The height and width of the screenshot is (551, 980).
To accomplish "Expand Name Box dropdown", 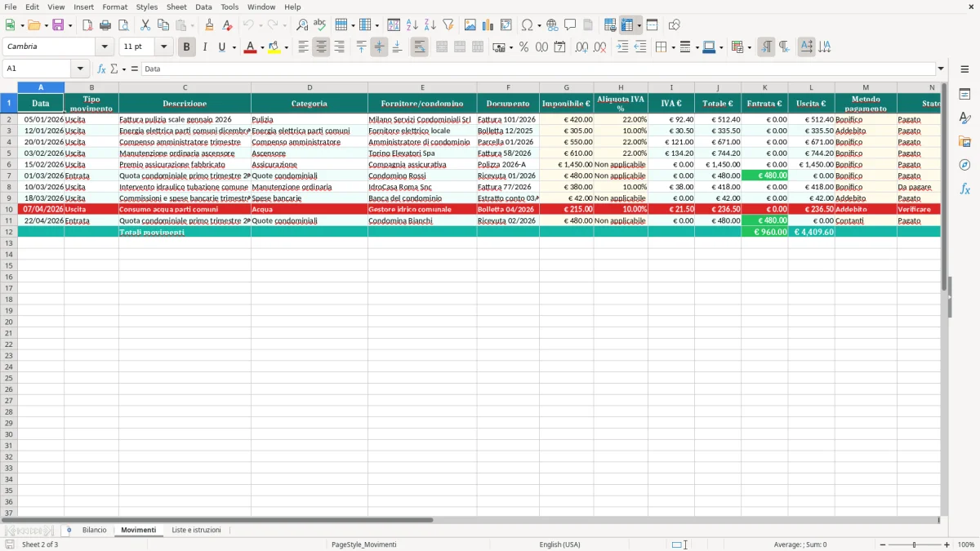I will (80, 69).
